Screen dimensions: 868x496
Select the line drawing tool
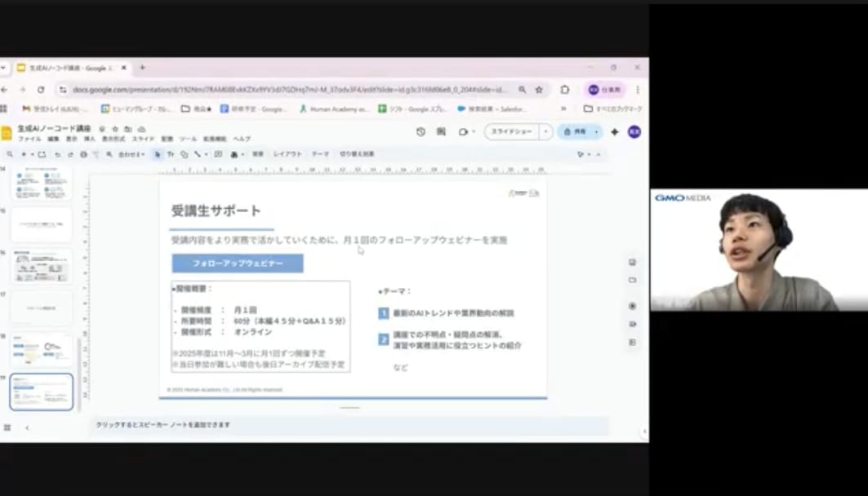click(197, 154)
